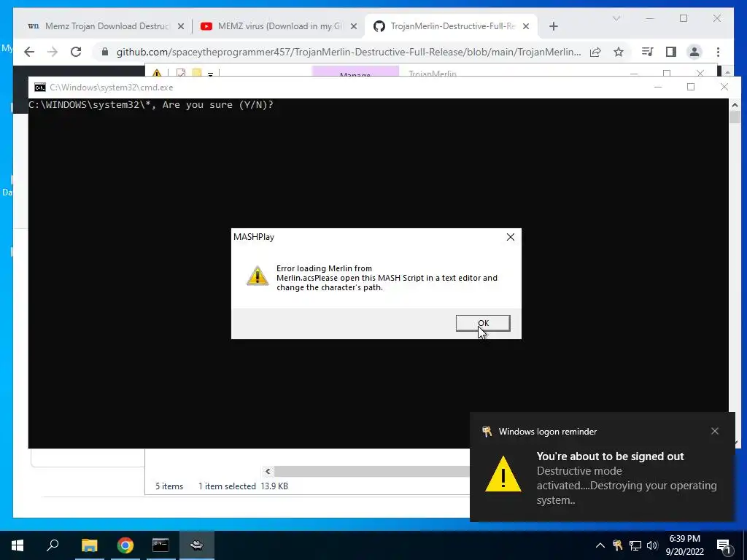Open Chrome tab search chevron
The image size is (747, 560).
[x=616, y=18]
